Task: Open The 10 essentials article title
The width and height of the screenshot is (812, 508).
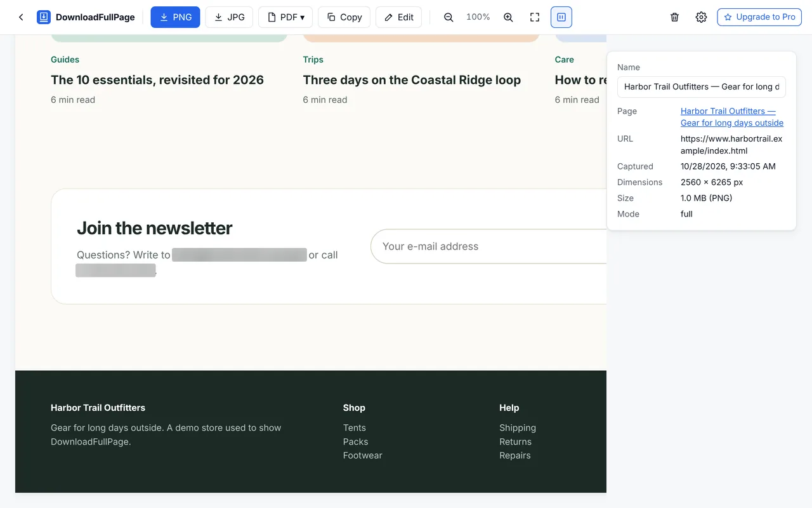Action: (157, 80)
